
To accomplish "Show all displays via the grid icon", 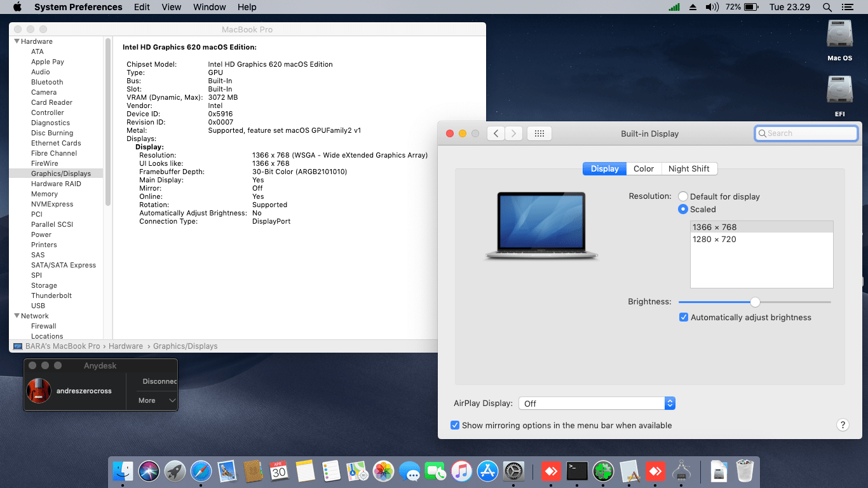I will 539,133.
